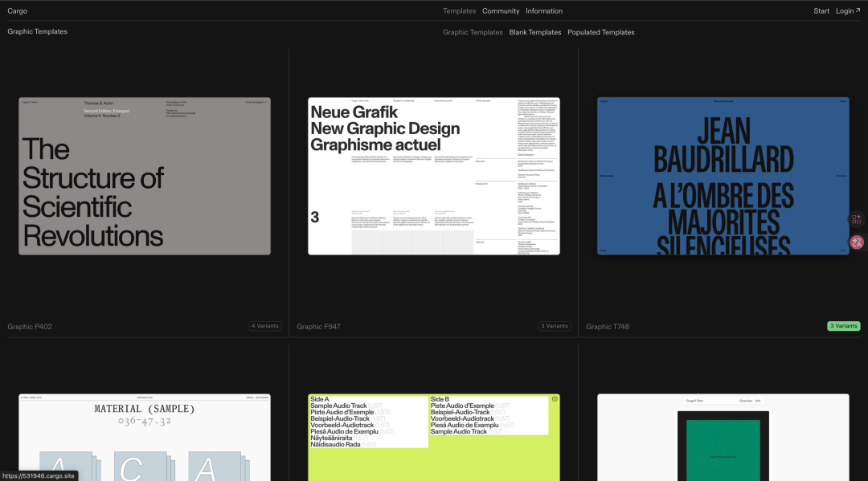Viewport: 868px width, 481px height.
Task: Click the 4 Variants badge
Action: [x=264, y=326]
